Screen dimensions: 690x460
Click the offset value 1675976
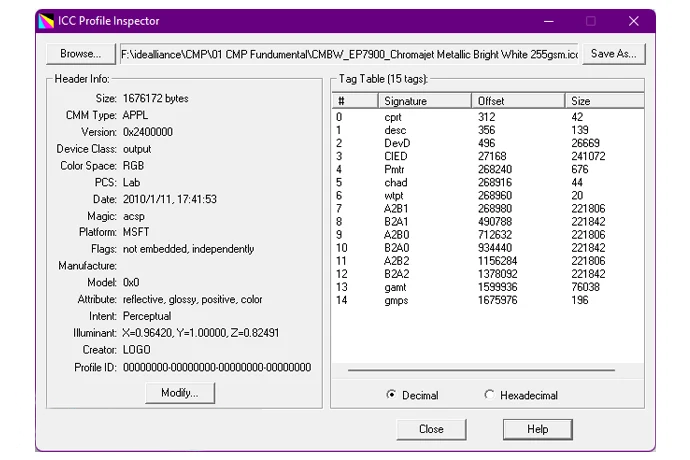498,300
